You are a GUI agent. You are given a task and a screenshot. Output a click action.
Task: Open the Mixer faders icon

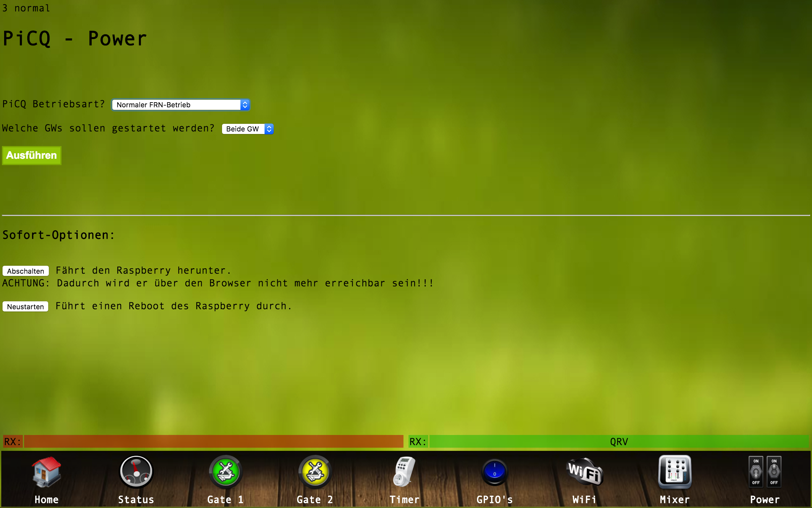(675, 471)
